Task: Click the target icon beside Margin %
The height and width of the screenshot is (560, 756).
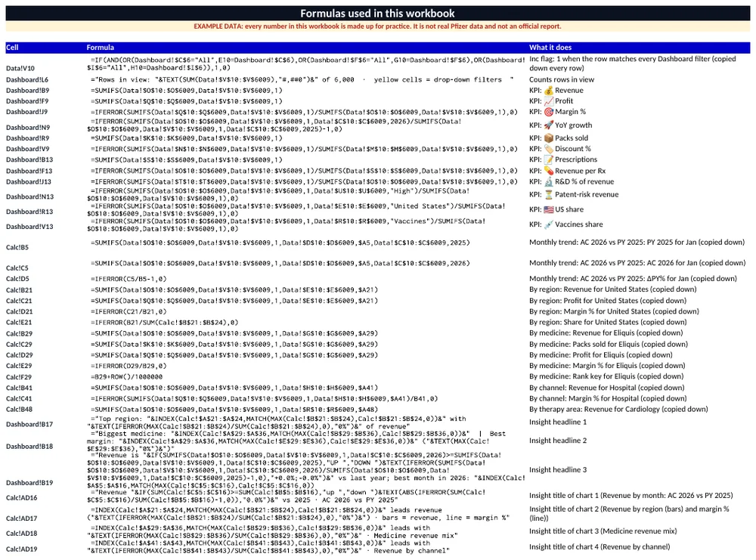Action: [549, 112]
